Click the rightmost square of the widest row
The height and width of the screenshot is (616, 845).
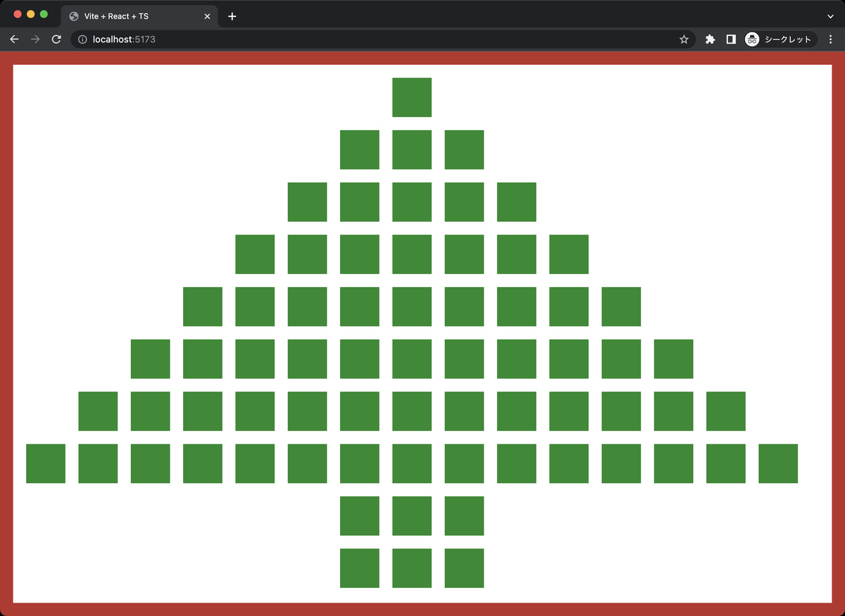point(778,463)
